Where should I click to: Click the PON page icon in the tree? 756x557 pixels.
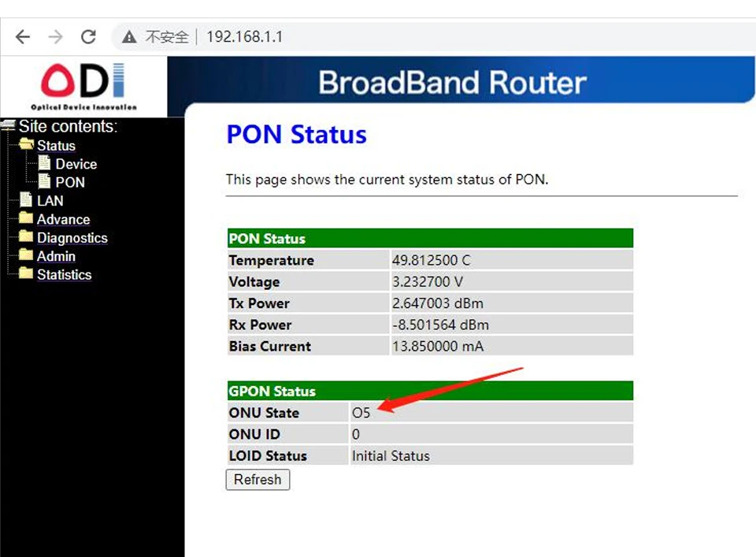tap(45, 181)
